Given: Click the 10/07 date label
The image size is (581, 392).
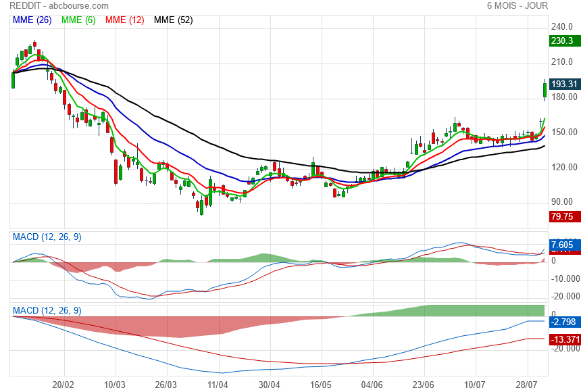Looking at the screenshot, I should [475, 385].
